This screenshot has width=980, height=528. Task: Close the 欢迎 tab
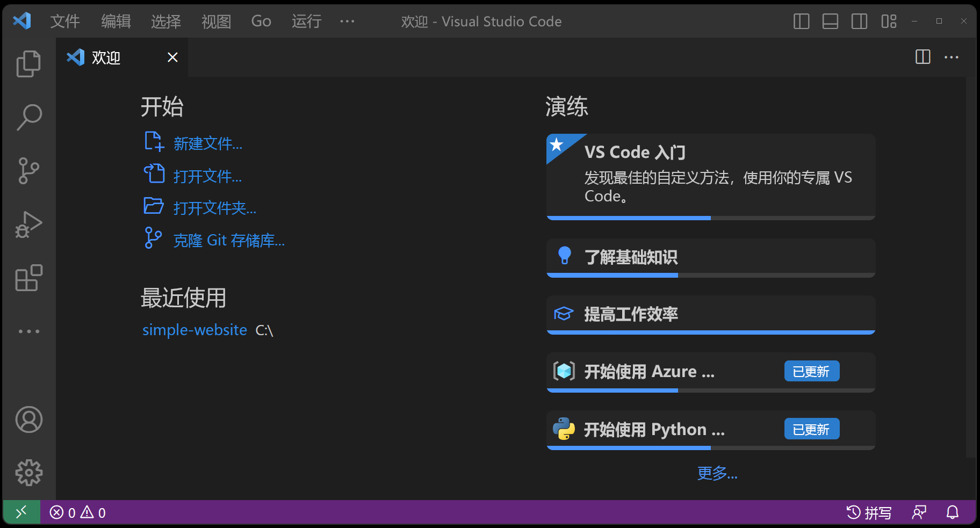172,57
